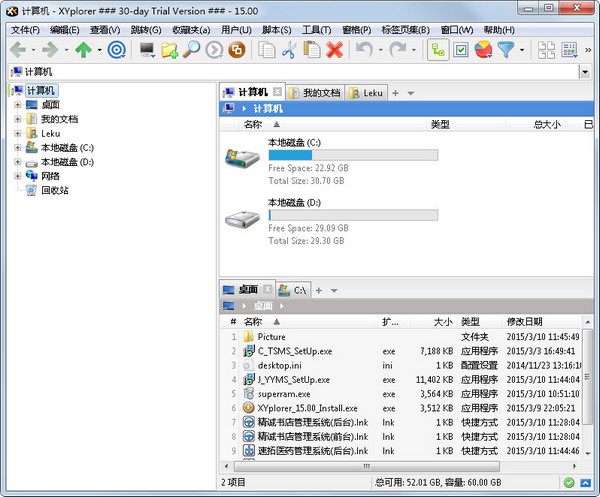Click drive C: used space bar

point(353,155)
